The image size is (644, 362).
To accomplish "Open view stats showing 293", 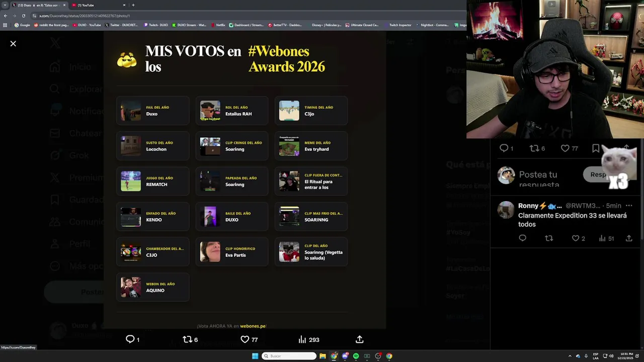I will (x=302, y=339).
